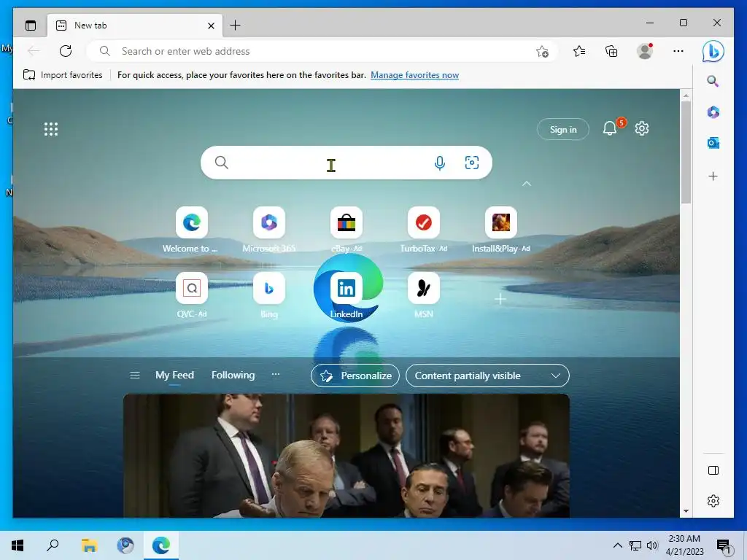This screenshot has width=747, height=560.
Task: Open the app launcher grid icon
Action: coord(51,129)
